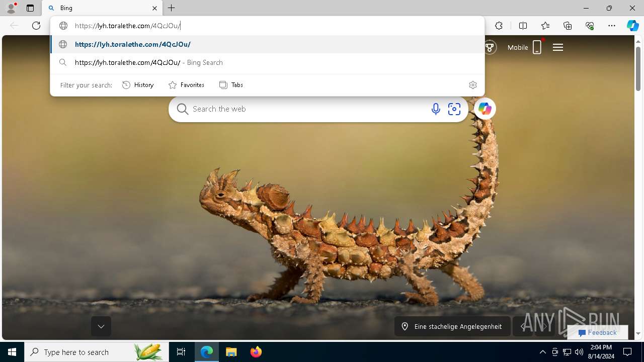Open the Extensions puzzle icon

point(499,26)
